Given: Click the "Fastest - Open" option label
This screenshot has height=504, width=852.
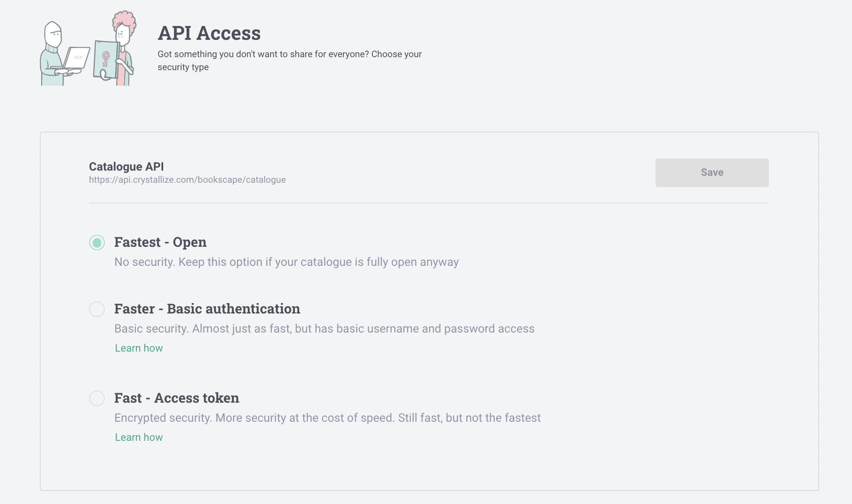Looking at the screenshot, I should [x=160, y=242].
